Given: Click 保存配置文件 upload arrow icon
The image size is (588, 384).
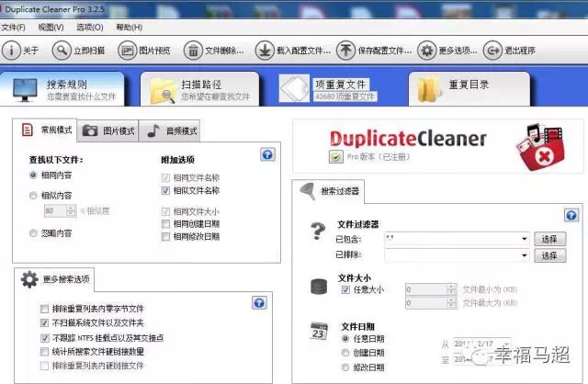Looking at the screenshot, I should 345,51.
